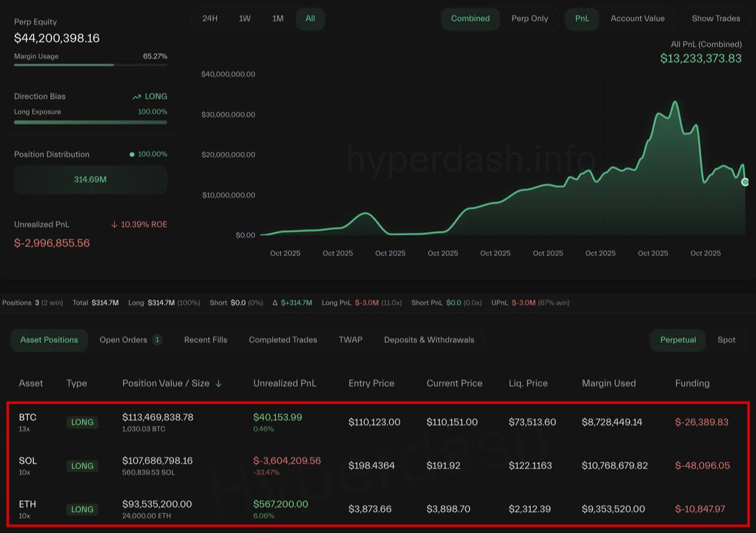
Task: Click the green dot next to 100.00% Position Distribution
Action: [132, 155]
